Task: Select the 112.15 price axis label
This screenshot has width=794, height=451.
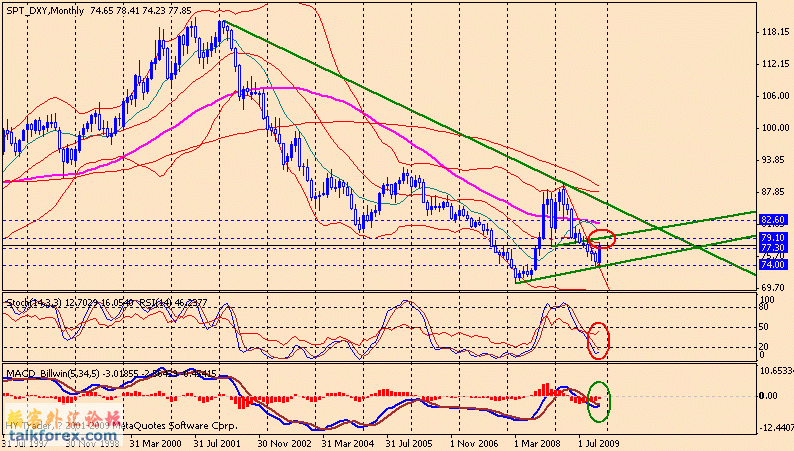Action: 775,64
